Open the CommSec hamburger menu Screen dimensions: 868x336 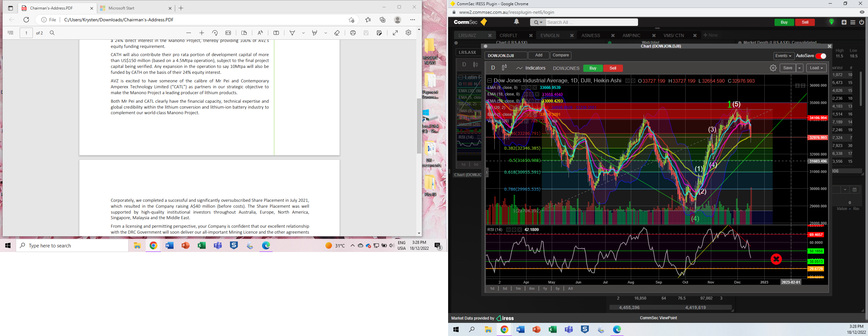coord(853,22)
